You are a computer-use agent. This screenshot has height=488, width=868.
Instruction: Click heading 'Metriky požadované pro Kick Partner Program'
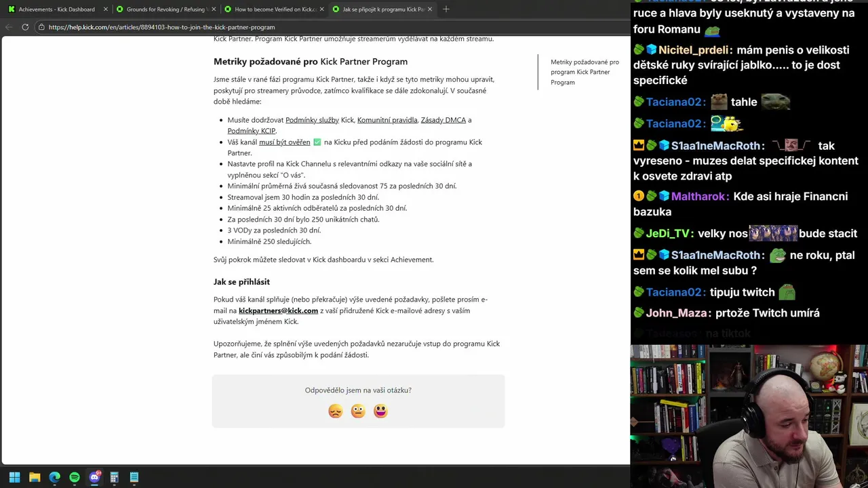(311, 62)
